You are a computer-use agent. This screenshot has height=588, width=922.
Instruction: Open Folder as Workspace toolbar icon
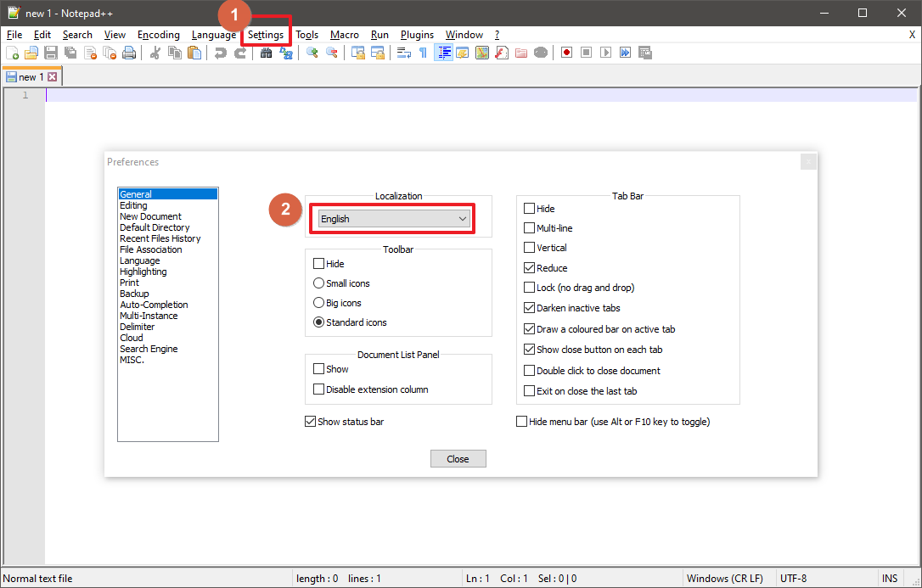pos(521,53)
